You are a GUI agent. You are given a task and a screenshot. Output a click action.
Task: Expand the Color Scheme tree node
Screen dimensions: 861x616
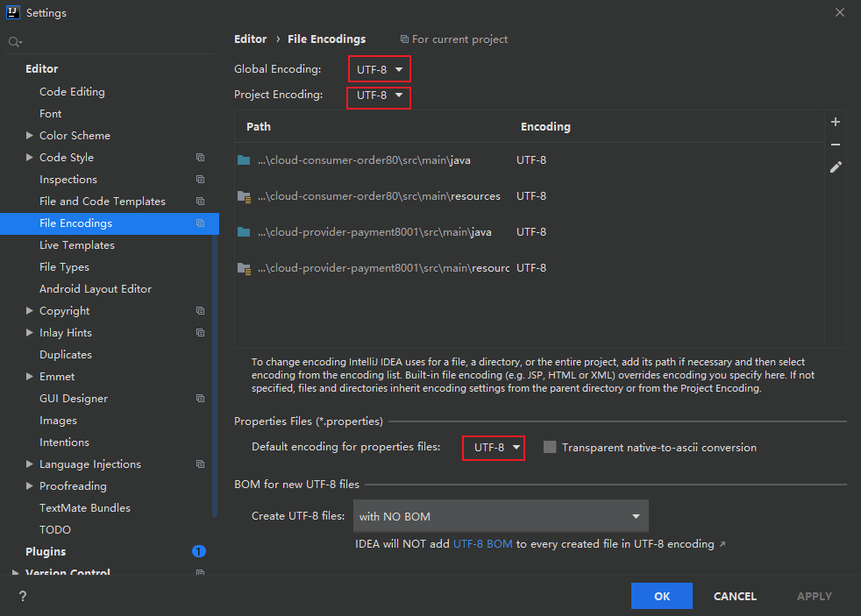[x=30, y=136]
